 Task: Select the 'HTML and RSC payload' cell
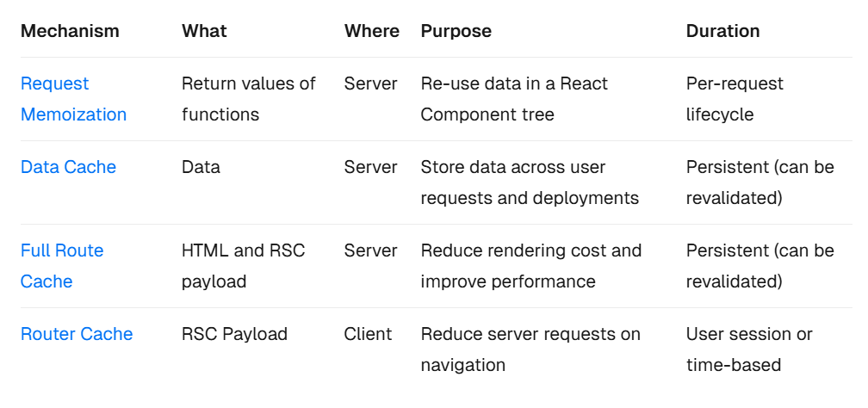click(244, 266)
